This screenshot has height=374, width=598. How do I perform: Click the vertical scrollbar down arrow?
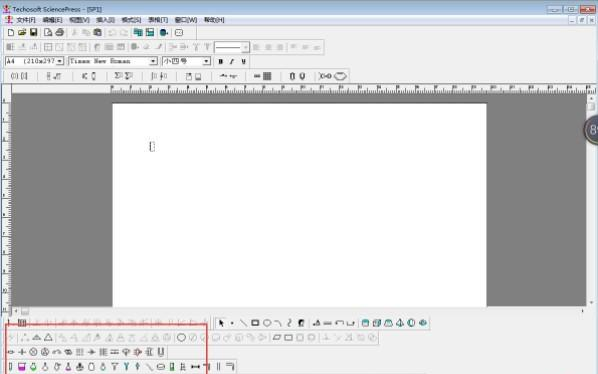point(592,303)
